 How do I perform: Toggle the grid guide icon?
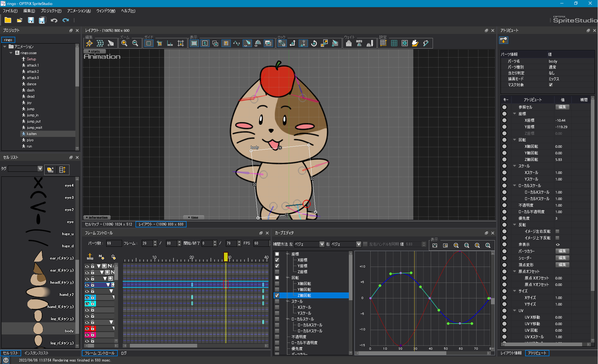[x=149, y=43]
